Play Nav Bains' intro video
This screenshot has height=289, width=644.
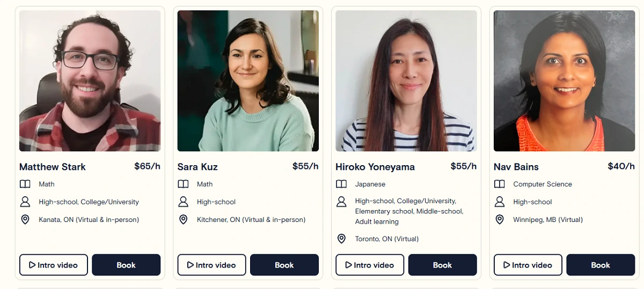tap(528, 265)
